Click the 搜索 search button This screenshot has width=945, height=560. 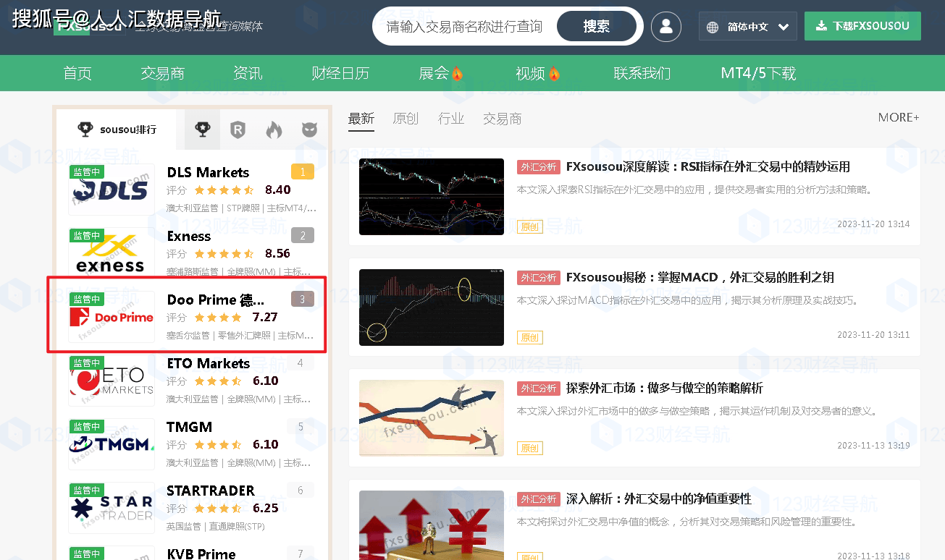[x=597, y=27]
